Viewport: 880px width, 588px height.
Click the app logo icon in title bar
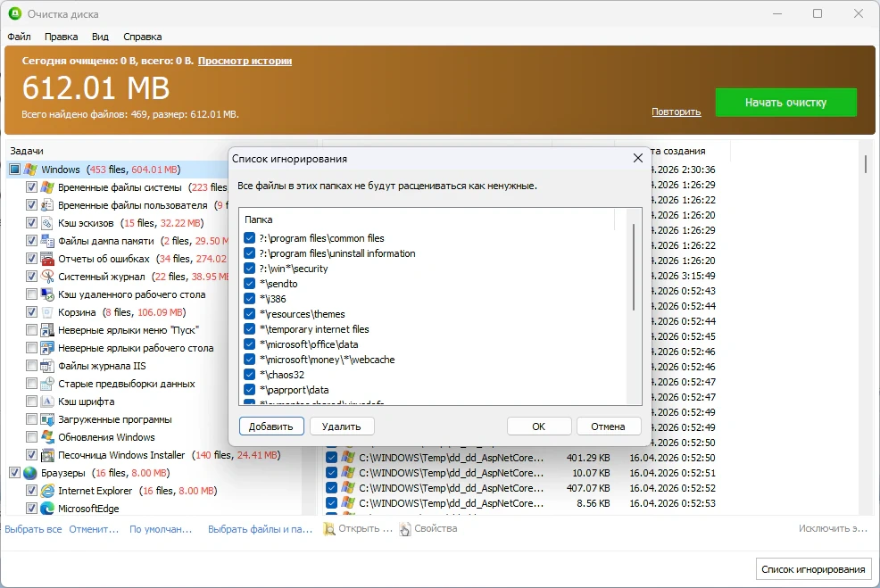click(x=15, y=13)
